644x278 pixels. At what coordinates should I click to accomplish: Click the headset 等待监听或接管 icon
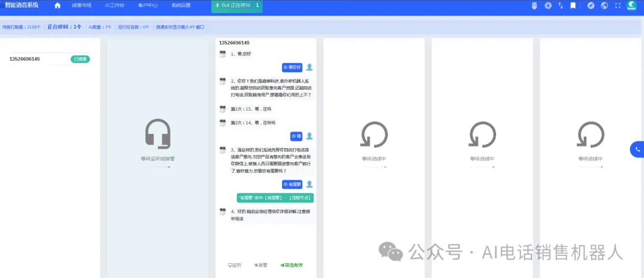click(x=157, y=134)
